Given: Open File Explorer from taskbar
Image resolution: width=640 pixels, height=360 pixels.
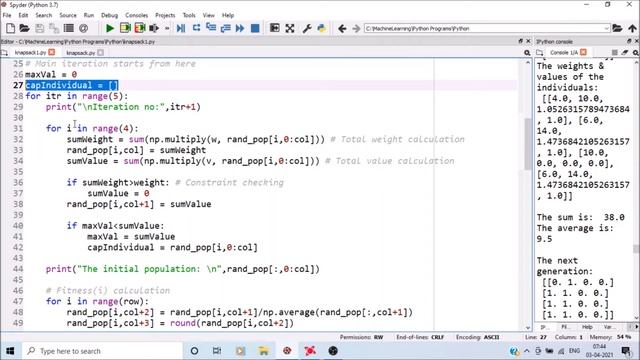Looking at the screenshot, I should click(x=263, y=351).
